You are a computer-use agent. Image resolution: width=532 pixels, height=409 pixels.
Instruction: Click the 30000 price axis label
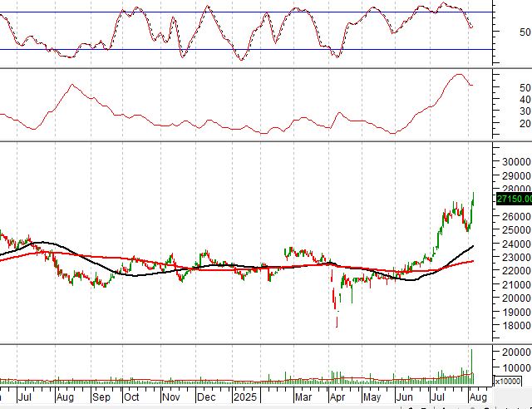(x=514, y=161)
